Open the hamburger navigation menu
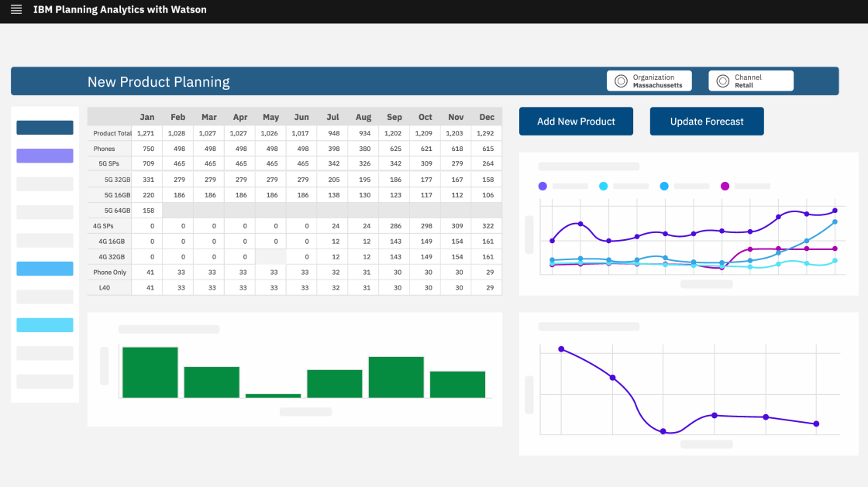This screenshot has width=868, height=487. click(x=16, y=9)
